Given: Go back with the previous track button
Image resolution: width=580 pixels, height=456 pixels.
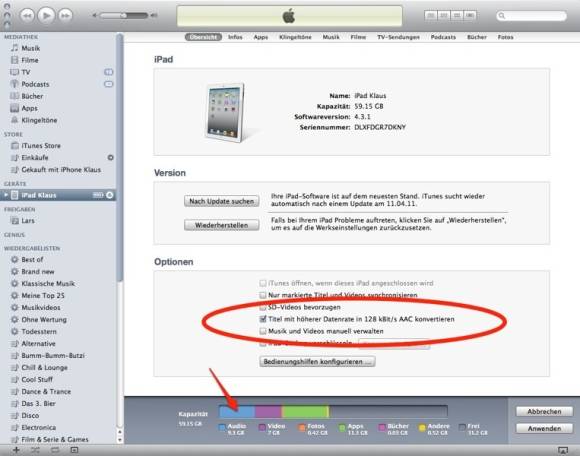Looking at the screenshot, I should (27, 16).
